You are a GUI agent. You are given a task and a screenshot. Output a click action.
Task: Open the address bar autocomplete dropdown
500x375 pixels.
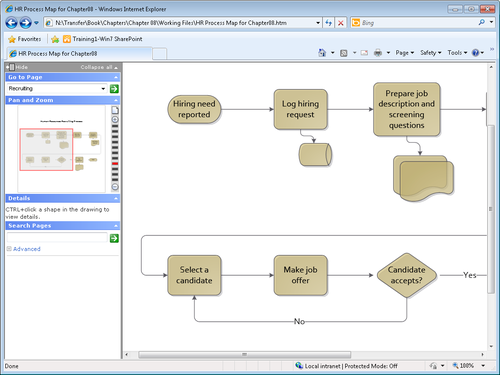pos(318,23)
